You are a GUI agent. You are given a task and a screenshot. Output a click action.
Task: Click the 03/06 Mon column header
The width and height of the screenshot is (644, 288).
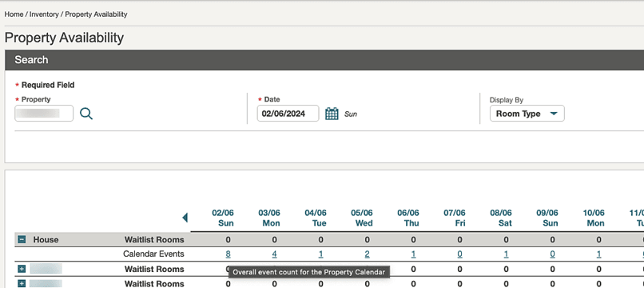(269, 218)
